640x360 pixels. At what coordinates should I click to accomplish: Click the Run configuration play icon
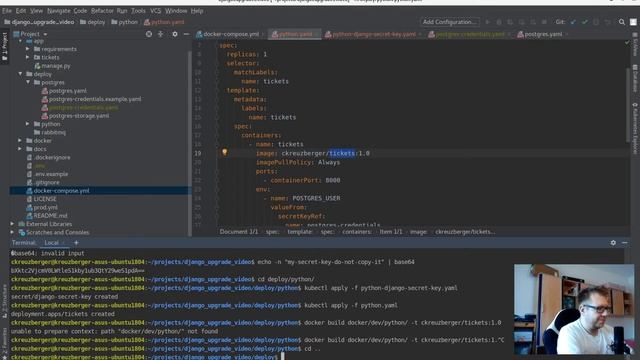click(488, 22)
